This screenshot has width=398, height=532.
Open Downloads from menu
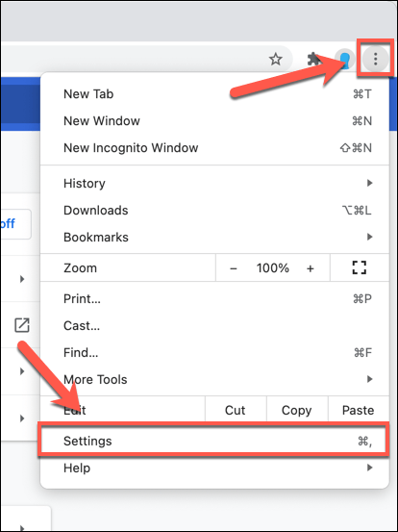pos(214,210)
